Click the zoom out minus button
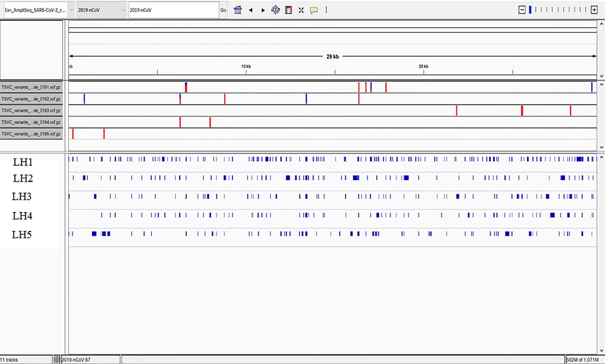 (x=522, y=10)
